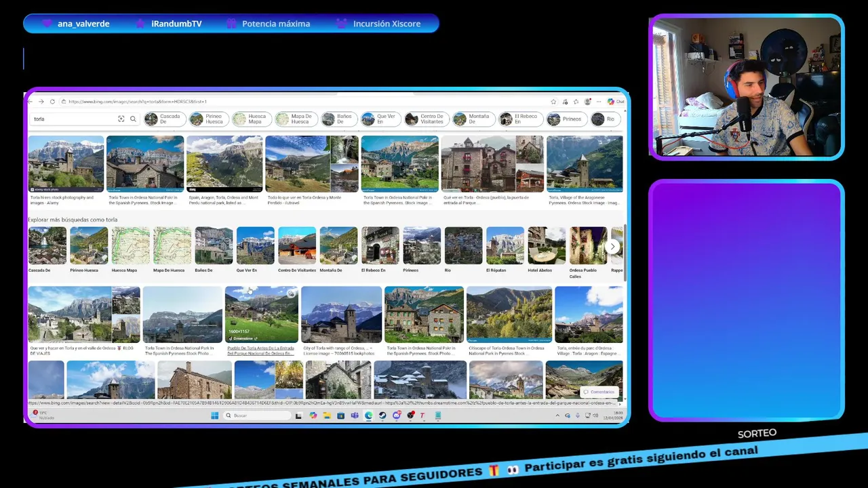
Task: Open 'Cityscape of Torla-Ordesa Town' image
Action: (x=509, y=314)
